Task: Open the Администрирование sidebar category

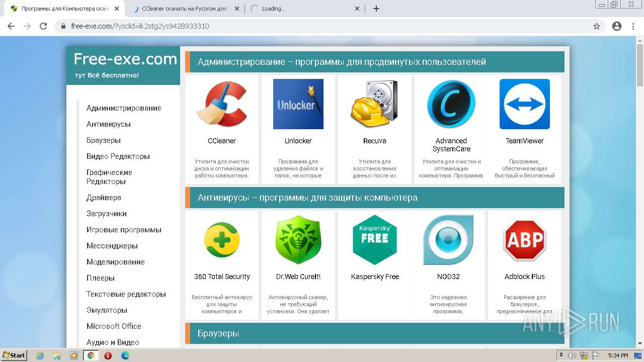Action: coord(124,108)
